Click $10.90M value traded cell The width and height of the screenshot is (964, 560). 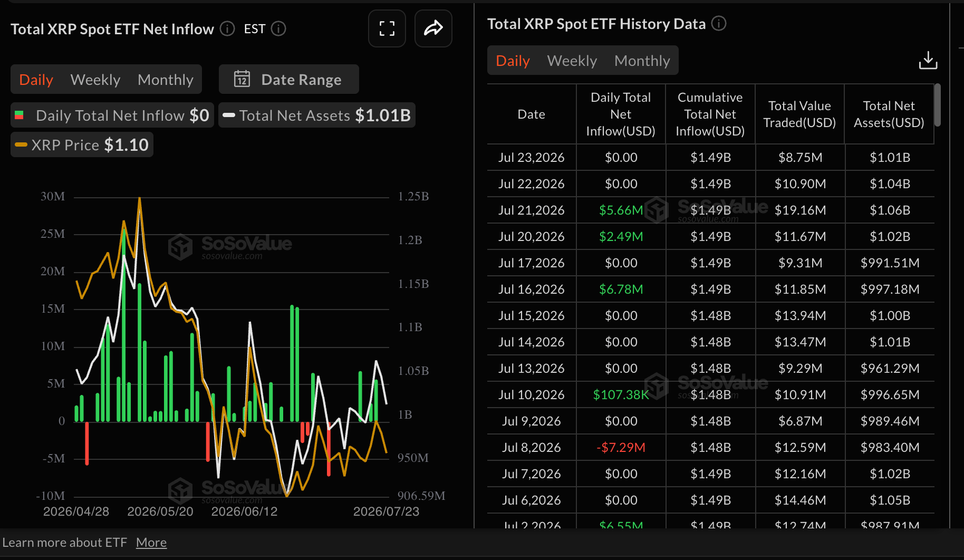coord(801,184)
